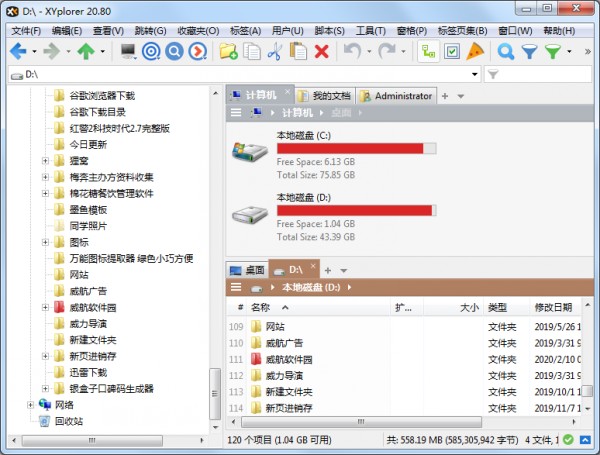Viewport: 600px width, 455px height.
Task: Click the Undo toolbar icon
Action: point(352,51)
